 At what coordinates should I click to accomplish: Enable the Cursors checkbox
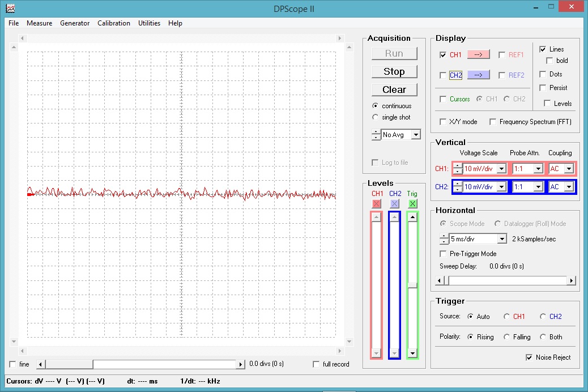443,99
